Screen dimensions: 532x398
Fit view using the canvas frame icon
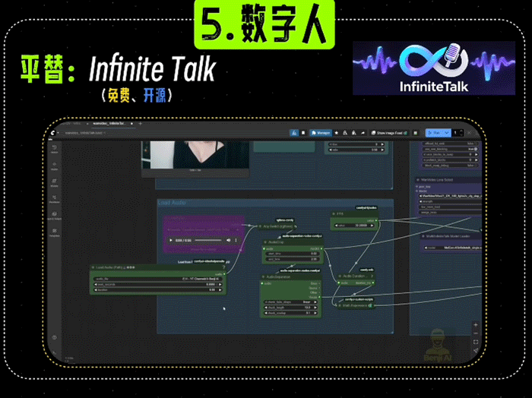pos(475,342)
